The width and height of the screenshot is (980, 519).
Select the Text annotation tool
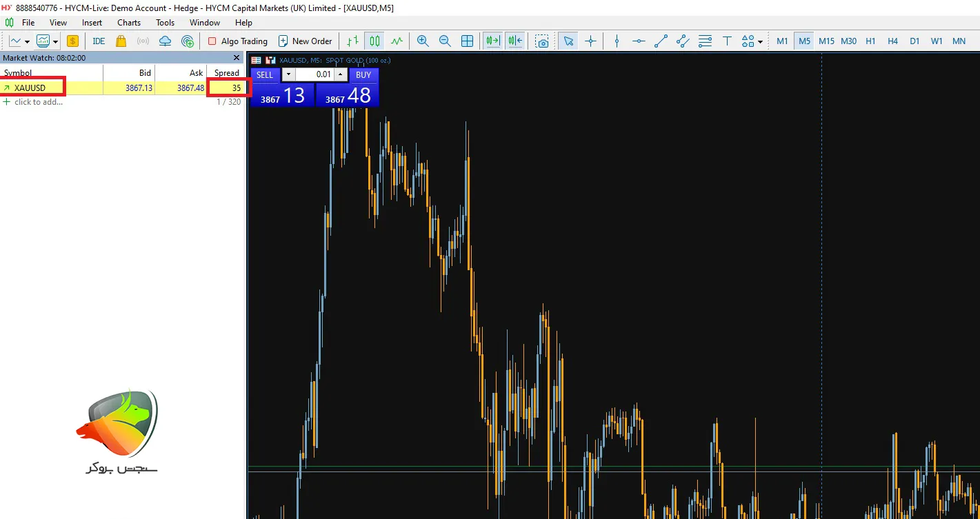(x=728, y=41)
